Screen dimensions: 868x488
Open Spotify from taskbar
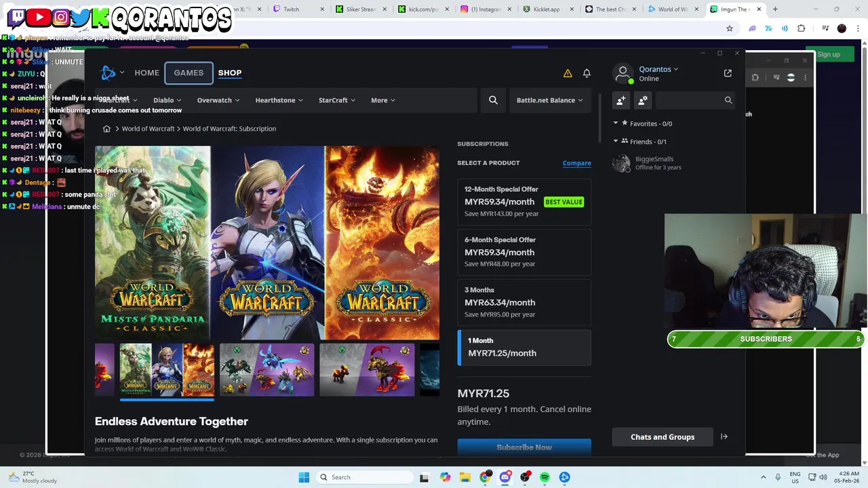tap(545, 477)
